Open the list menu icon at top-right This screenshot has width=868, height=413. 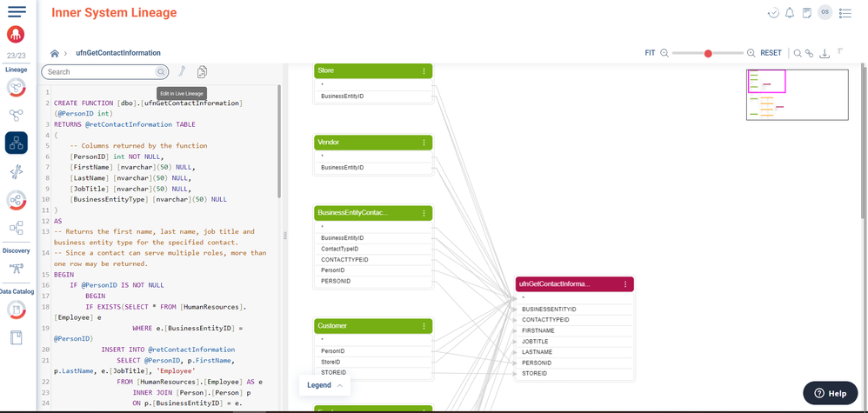coord(845,13)
